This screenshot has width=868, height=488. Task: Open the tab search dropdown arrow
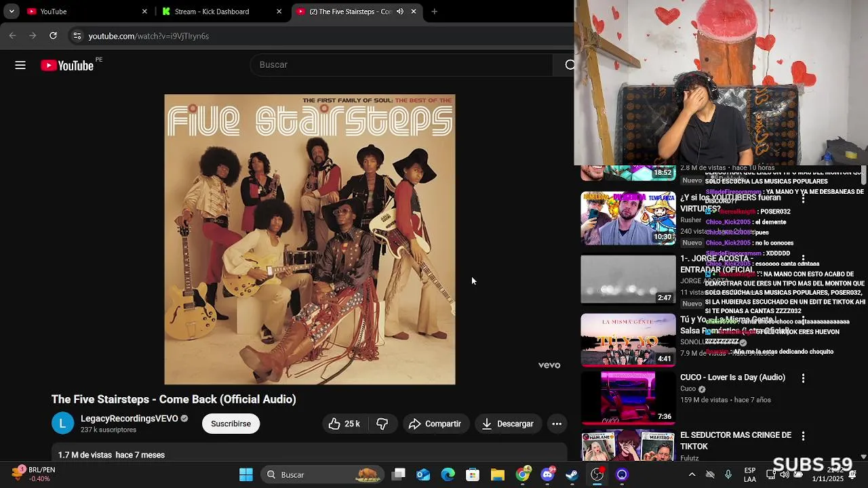pos(12,12)
